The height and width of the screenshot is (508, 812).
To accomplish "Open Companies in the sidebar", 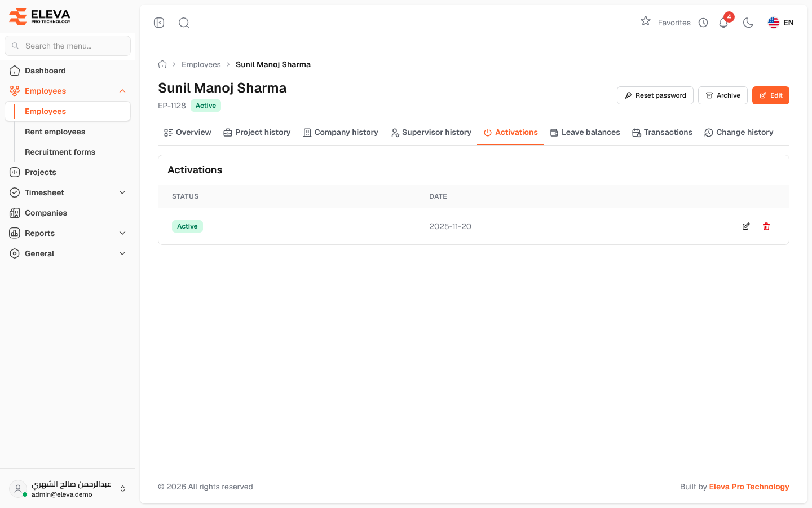I will 68,213.
